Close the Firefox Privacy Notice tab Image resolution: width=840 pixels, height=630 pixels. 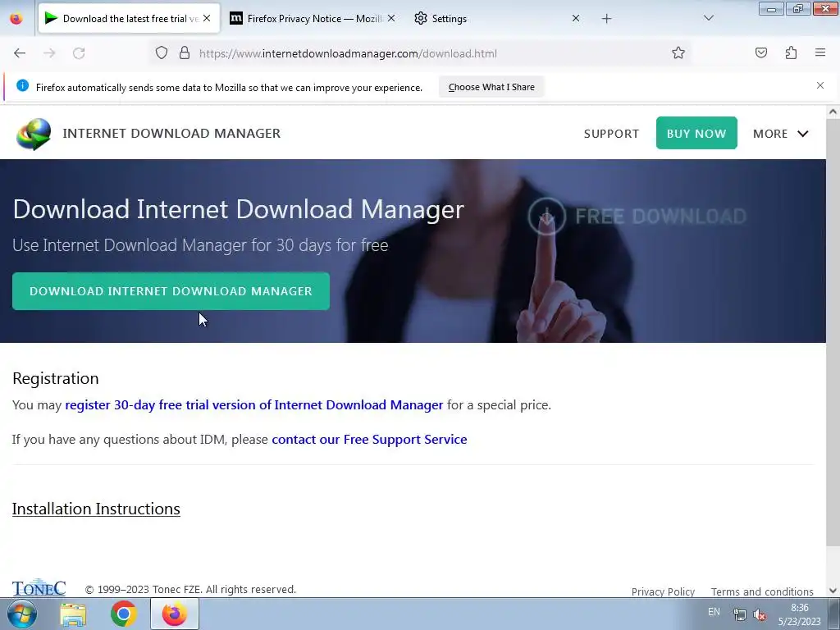tap(391, 18)
